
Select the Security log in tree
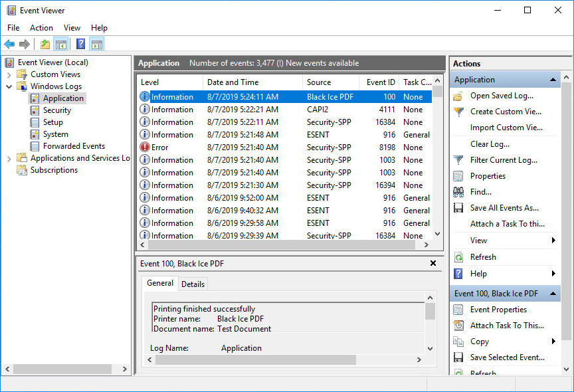click(x=57, y=110)
